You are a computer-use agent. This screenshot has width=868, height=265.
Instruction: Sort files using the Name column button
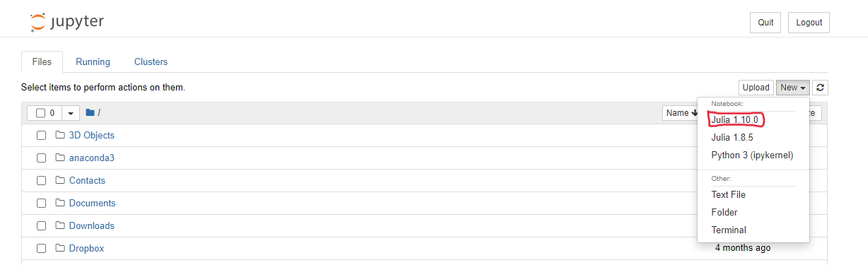click(681, 113)
